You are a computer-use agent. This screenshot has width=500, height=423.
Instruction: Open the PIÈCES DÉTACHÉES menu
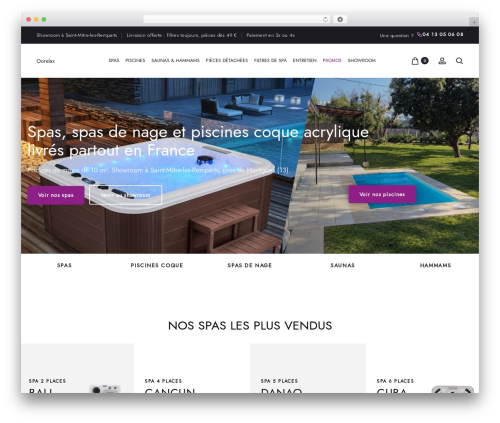pyautogui.click(x=227, y=60)
